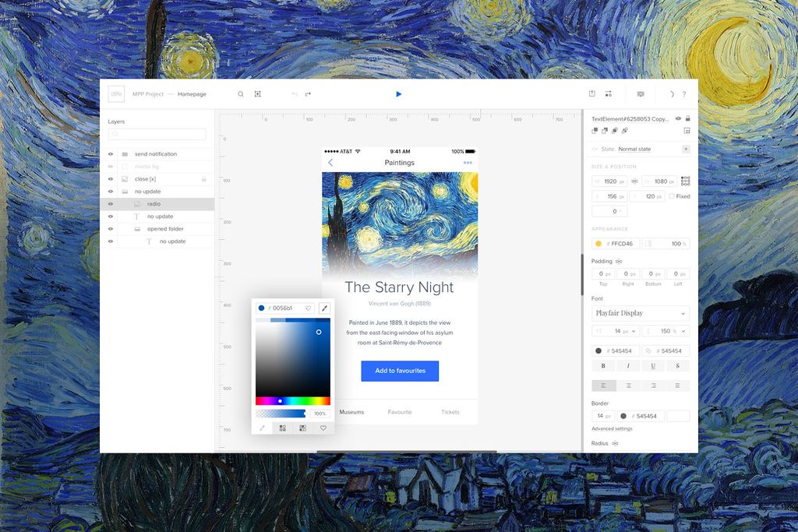798x532 pixels.
Task: Hide the radio layer with its eye toggle
Action: (x=110, y=203)
